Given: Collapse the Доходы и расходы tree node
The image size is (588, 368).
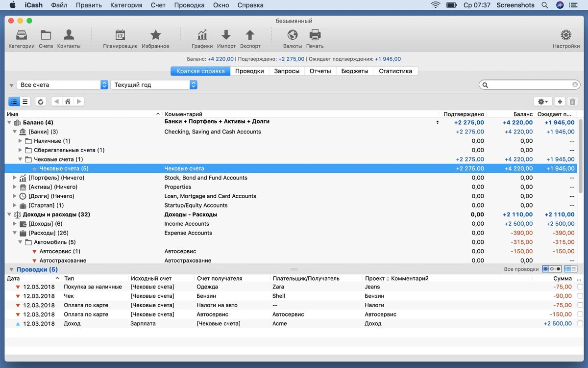Looking at the screenshot, I should click(x=8, y=214).
